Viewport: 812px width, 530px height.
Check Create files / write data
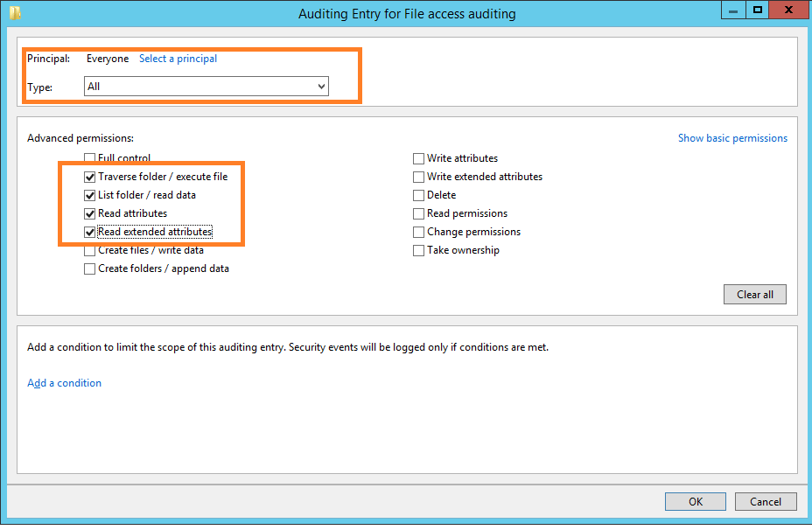point(89,250)
